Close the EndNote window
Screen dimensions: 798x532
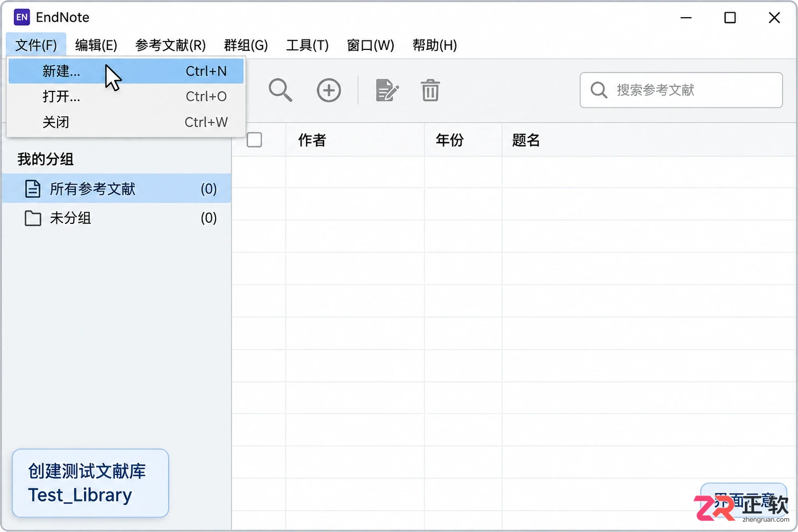774,18
